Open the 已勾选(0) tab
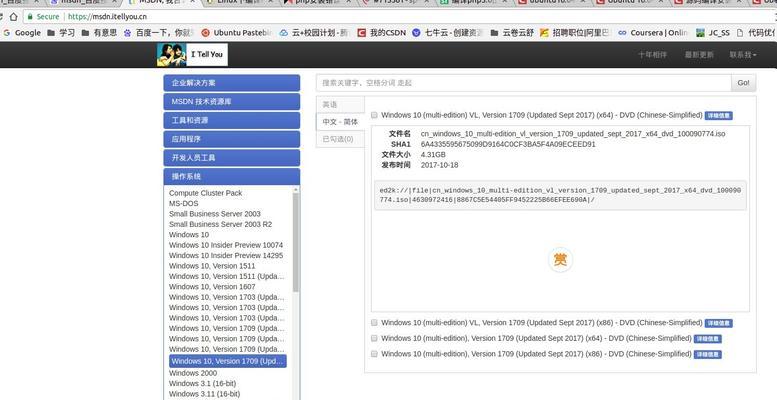The width and height of the screenshot is (777, 400). [340, 139]
